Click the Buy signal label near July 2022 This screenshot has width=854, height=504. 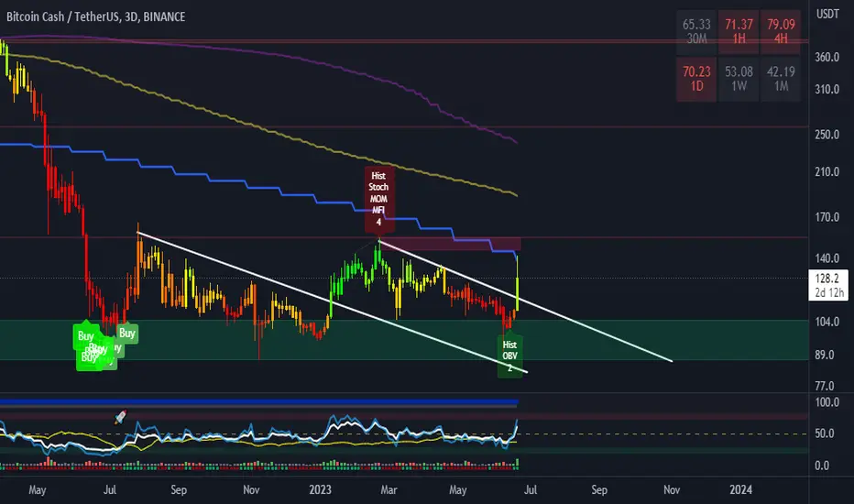click(x=126, y=333)
